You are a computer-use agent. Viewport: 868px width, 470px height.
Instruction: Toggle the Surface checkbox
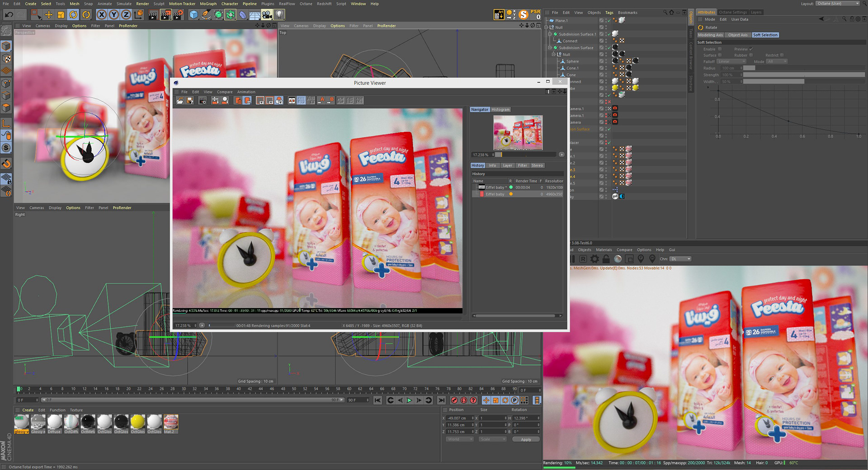click(x=720, y=55)
